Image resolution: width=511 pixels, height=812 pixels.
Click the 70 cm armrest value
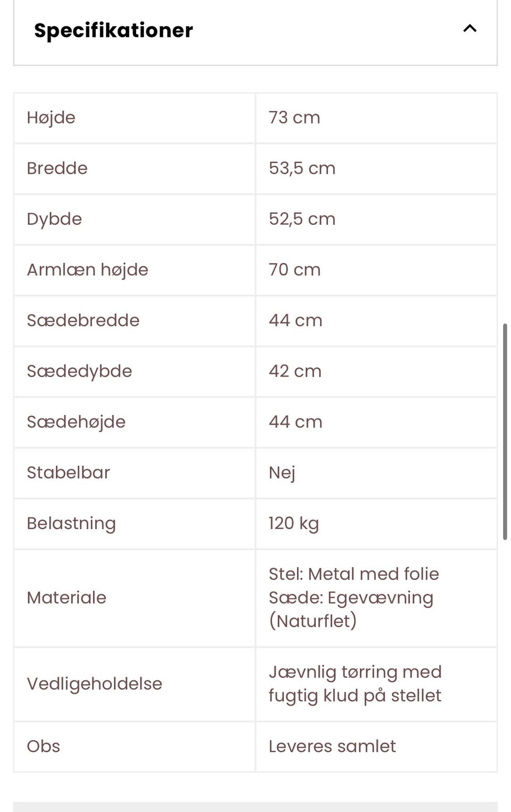click(x=294, y=270)
